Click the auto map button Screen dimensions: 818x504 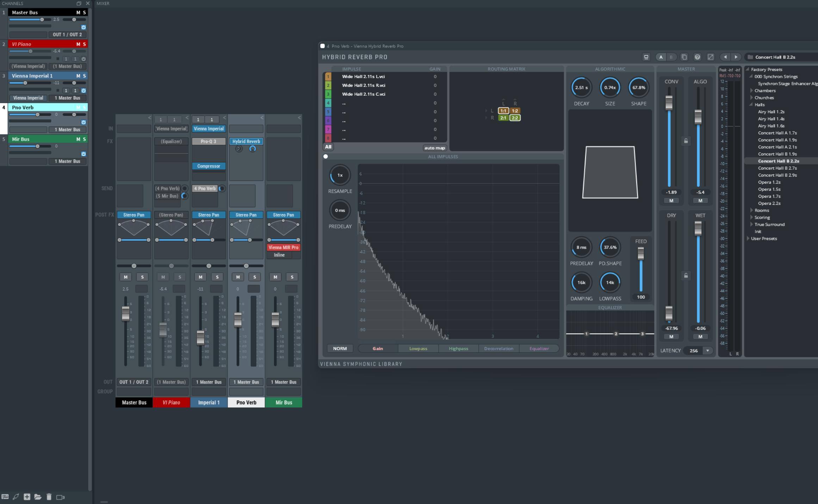point(434,148)
